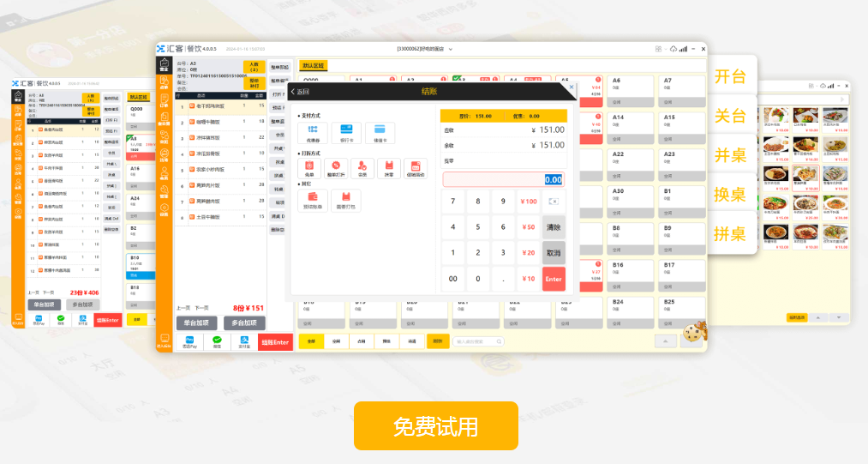868x464 pixels.
Task: Click the cloud sync icon in title bar
Action: click(673, 49)
